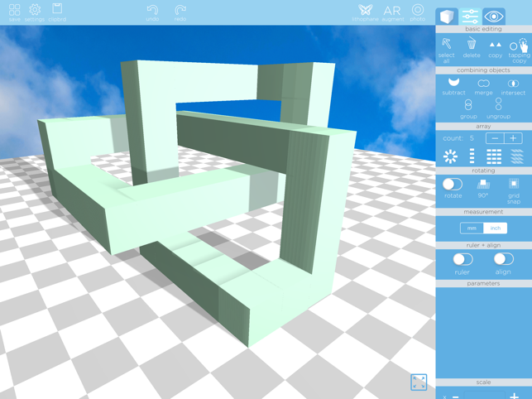The width and height of the screenshot is (532, 399).
Task: Create a linear column array
Action: click(x=472, y=156)
